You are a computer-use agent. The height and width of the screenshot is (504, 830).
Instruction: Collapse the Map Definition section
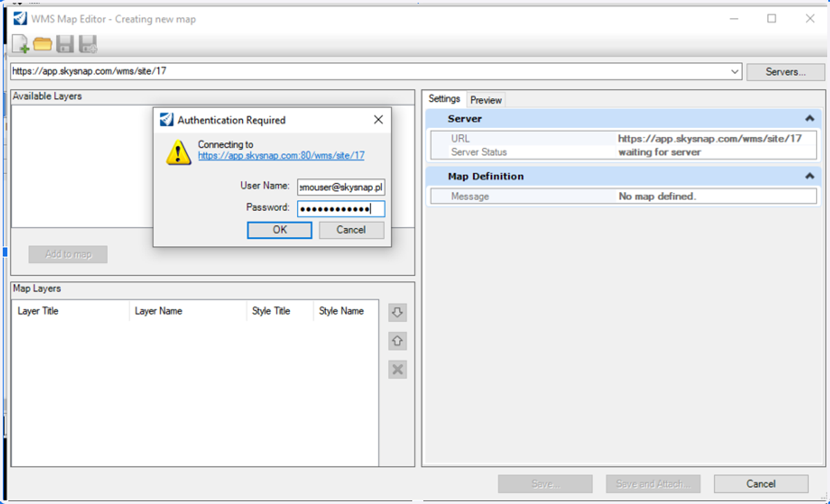809,176
